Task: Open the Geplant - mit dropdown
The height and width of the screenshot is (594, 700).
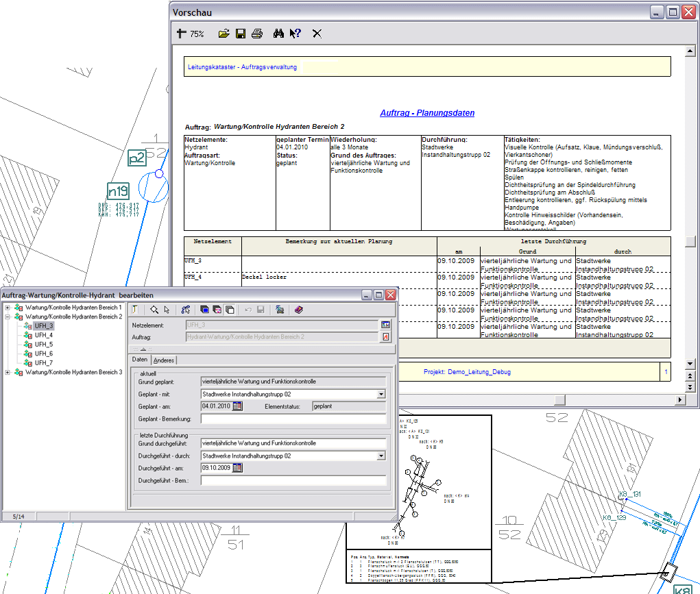Action: click(381, 395)
